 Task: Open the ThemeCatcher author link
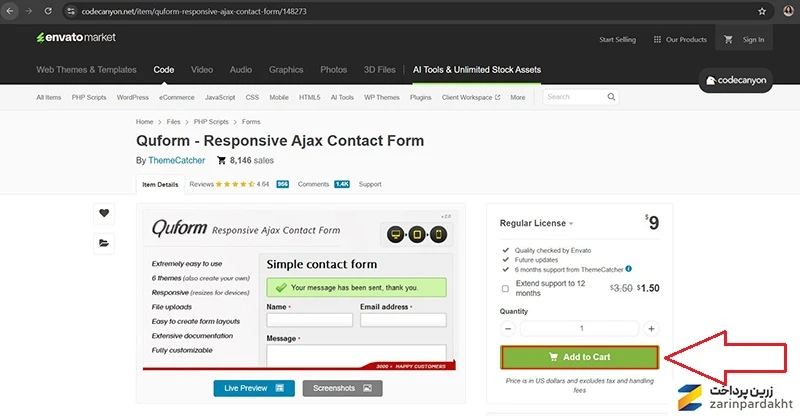177,160
